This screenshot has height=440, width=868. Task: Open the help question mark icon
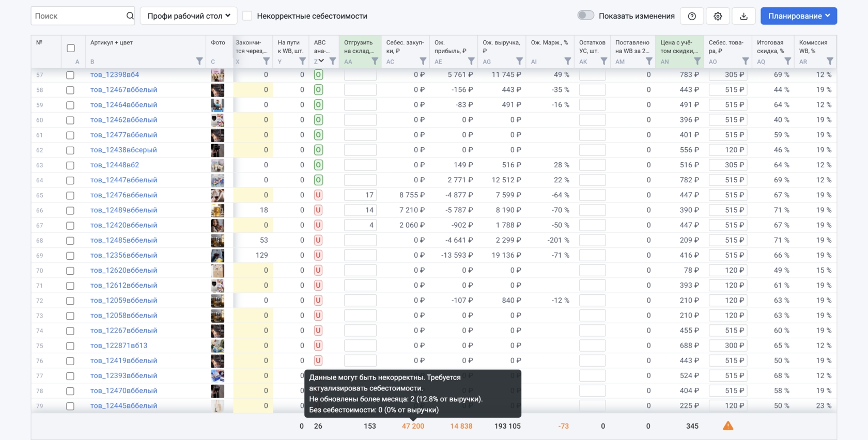[x=692, y=16]
